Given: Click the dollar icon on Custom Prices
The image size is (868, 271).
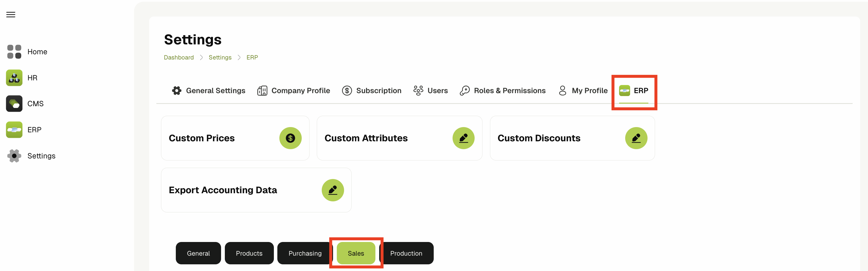Looking at the screenshot, I should tap(290, 138).
